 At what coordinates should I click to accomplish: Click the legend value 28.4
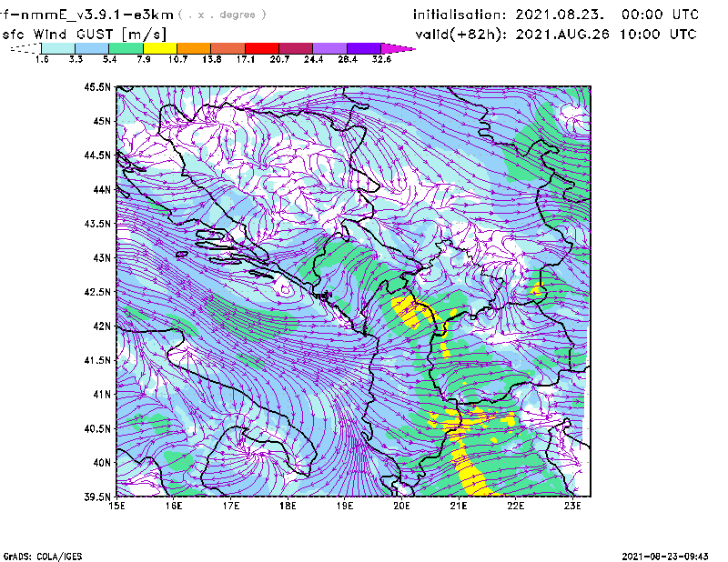click(x=348, y=59)
